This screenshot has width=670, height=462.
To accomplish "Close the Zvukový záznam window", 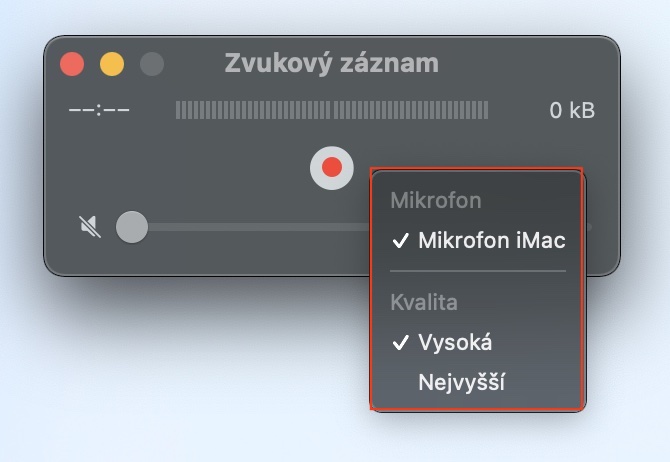I will coord(72,64).
